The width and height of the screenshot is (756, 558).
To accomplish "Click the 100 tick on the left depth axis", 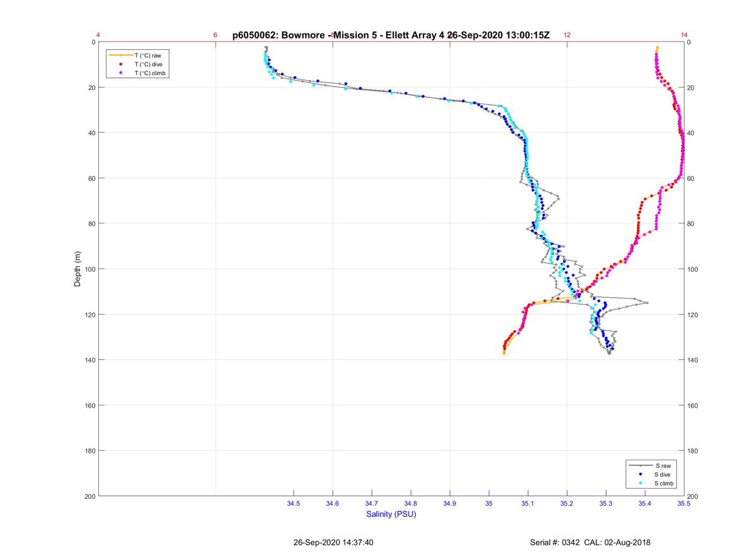I will tap(89, 269).
